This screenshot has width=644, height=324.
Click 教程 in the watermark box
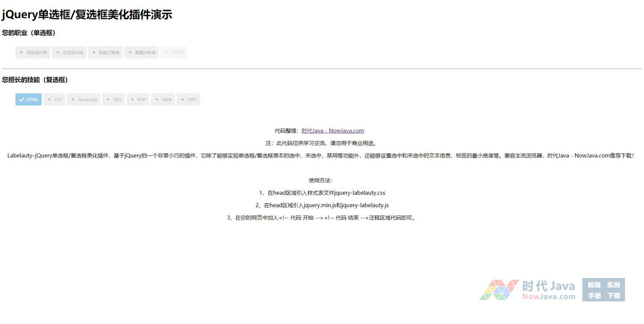point(594,285)
